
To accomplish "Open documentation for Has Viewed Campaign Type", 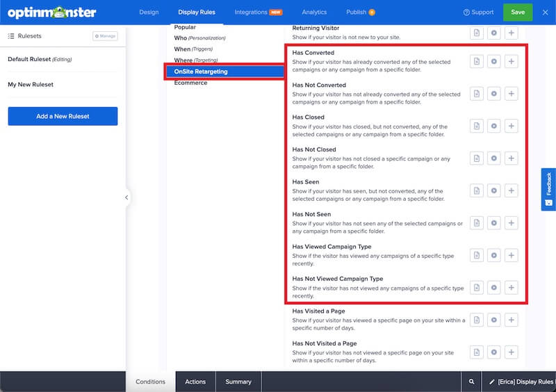I will coord(477,255).
